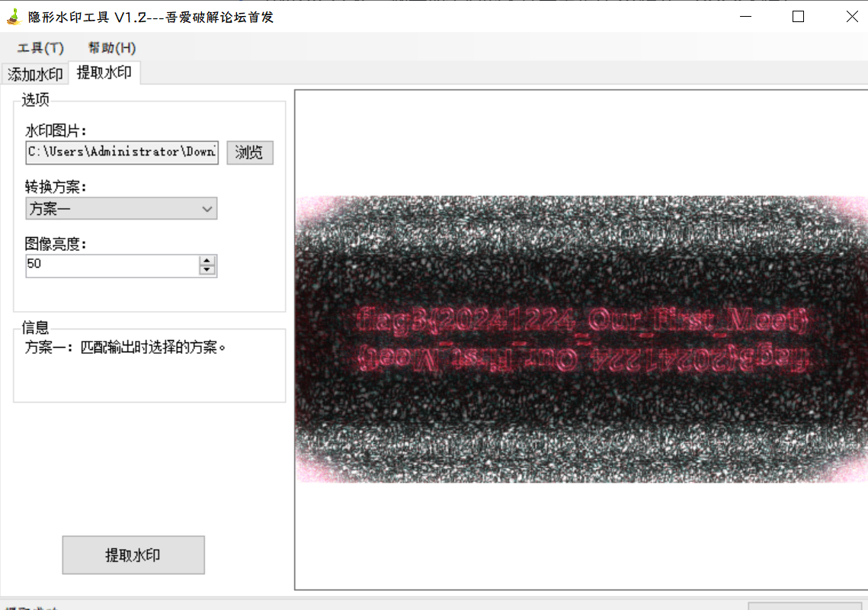Image resolution: width=868 pixels, height=610 pixels.
Task: Increase brightness with the spinner up arrow
Action: (x=207, y=261)
